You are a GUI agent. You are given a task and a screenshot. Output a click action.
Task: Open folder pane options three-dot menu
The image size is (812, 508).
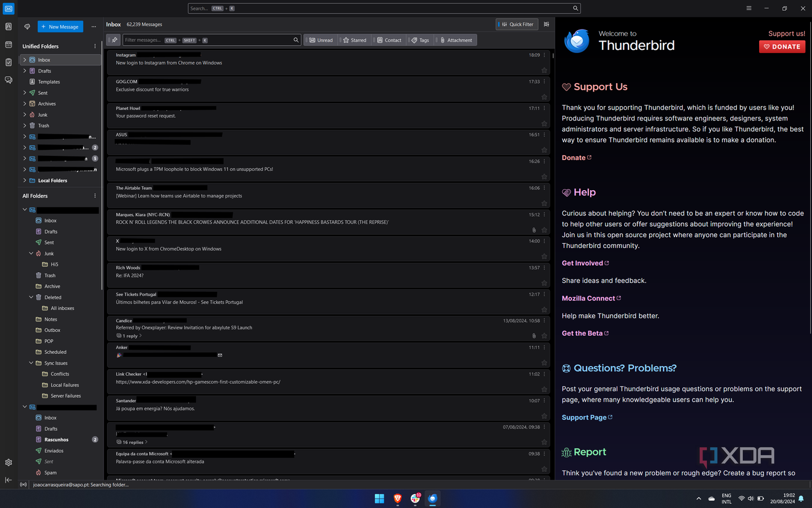[x=94, y=26]
